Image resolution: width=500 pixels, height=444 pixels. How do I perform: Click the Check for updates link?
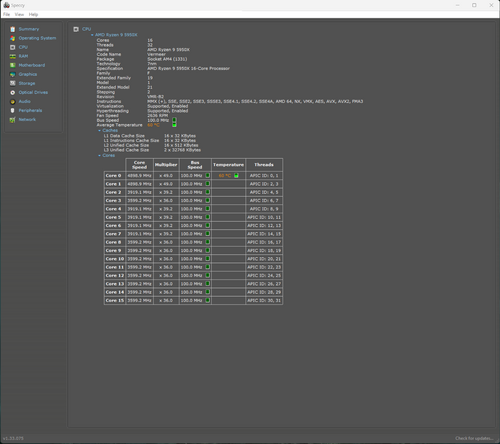474,438
